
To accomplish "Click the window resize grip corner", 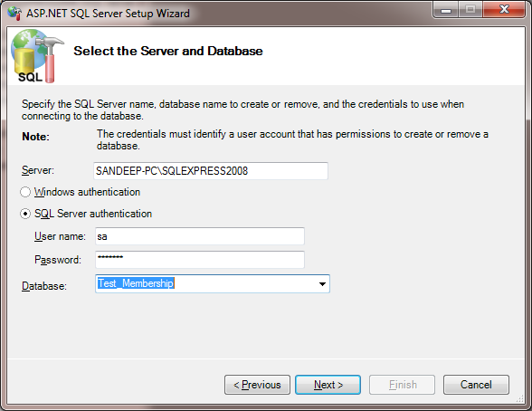I will coord(519,399).
